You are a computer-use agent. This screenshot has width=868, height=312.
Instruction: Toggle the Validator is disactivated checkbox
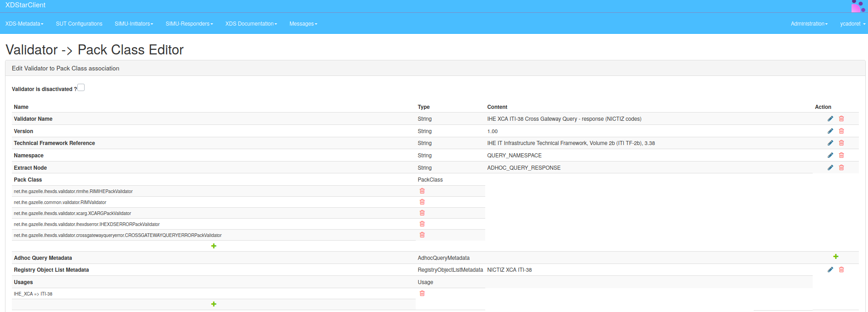click(x=81, y=88)
